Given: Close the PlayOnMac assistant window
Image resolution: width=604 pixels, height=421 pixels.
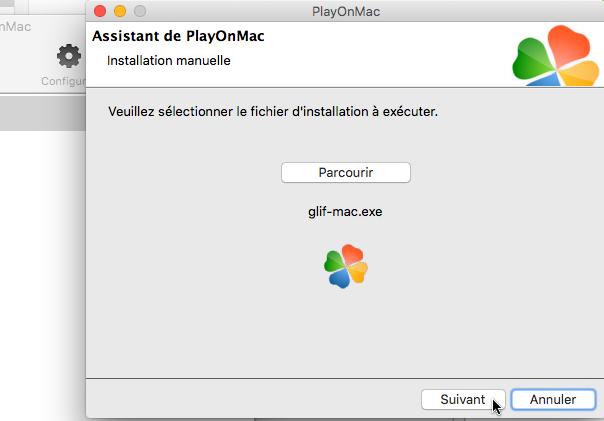Looking at the screenshot, I should point(100,12).
